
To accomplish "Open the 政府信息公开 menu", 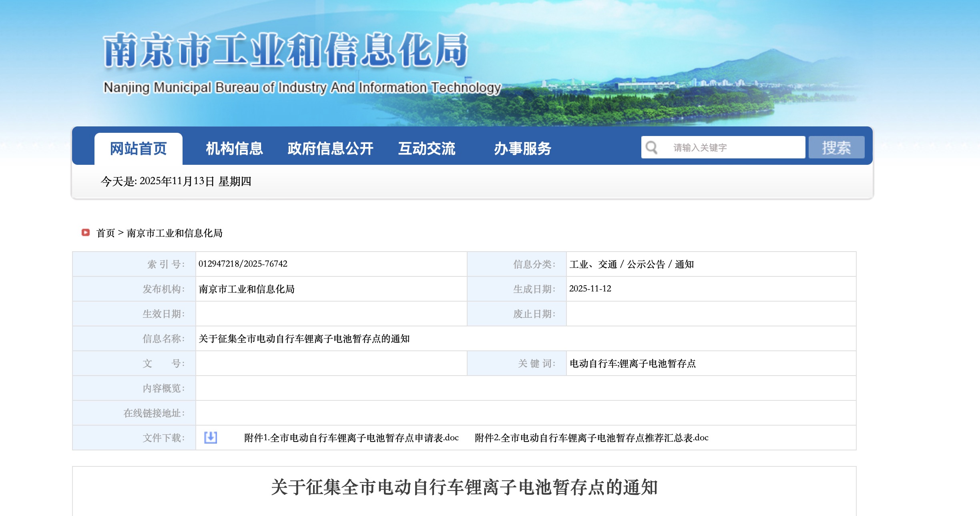I will click(330, 148).
